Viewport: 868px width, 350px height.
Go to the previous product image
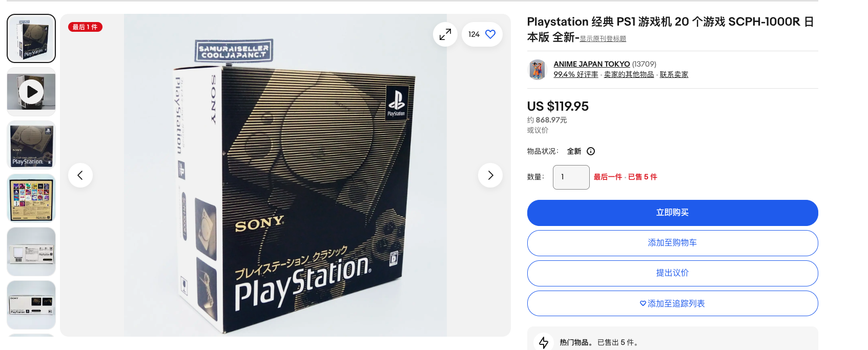click(x=80, y=175)
